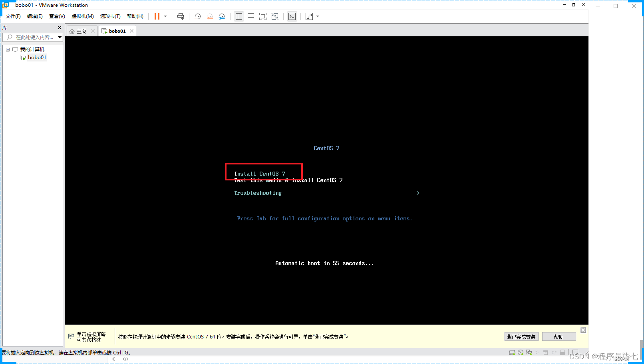644x364 pixels.
Task: Send Ctrl+Alt+Del to the guest
Action: coord(181,16)
